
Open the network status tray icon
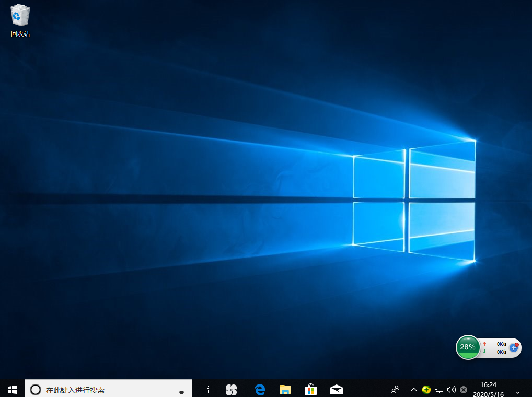439,389
